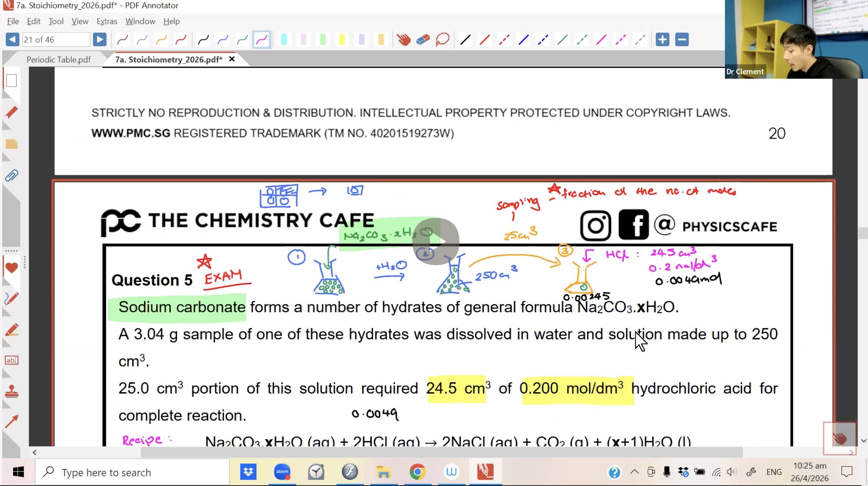Image resolution: width=868 pixels, height=486 pixels.
Task: Click the taskbar search box
Action: (132, 472)
